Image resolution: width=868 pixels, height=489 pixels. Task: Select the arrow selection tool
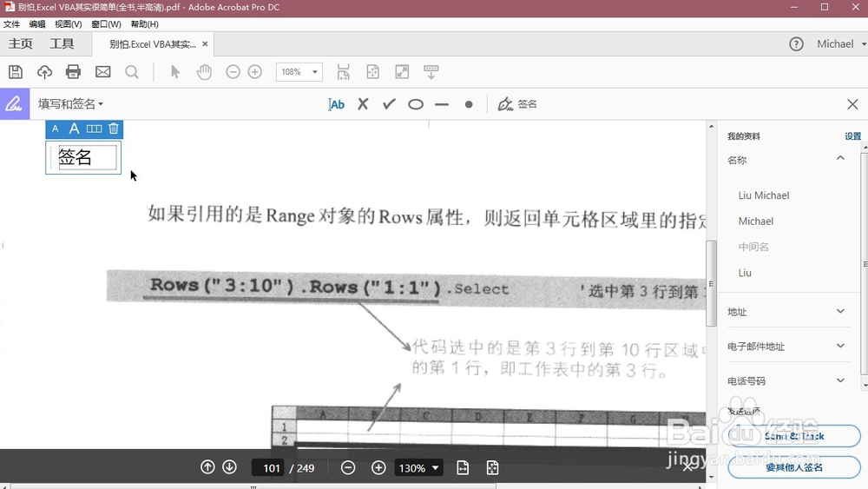point(175,72)
